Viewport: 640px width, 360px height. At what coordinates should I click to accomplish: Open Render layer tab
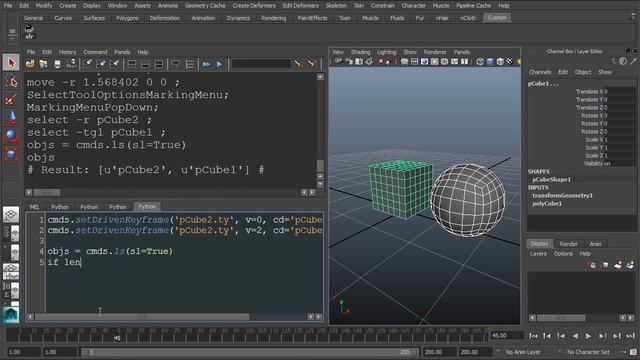click(568, 244)
